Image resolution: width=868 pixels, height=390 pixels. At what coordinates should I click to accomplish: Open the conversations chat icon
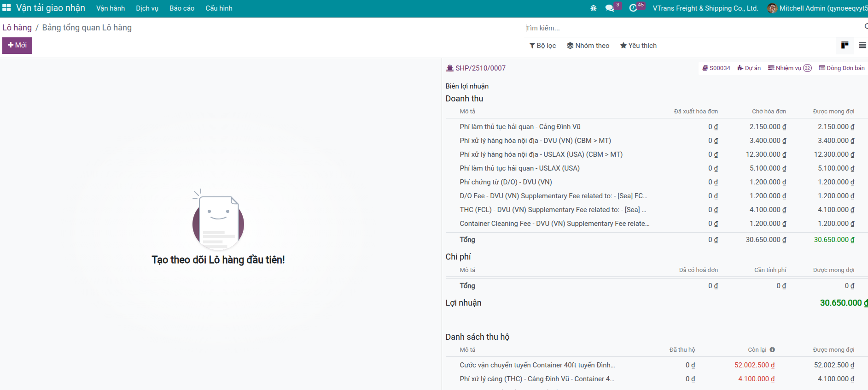(610, 8)
